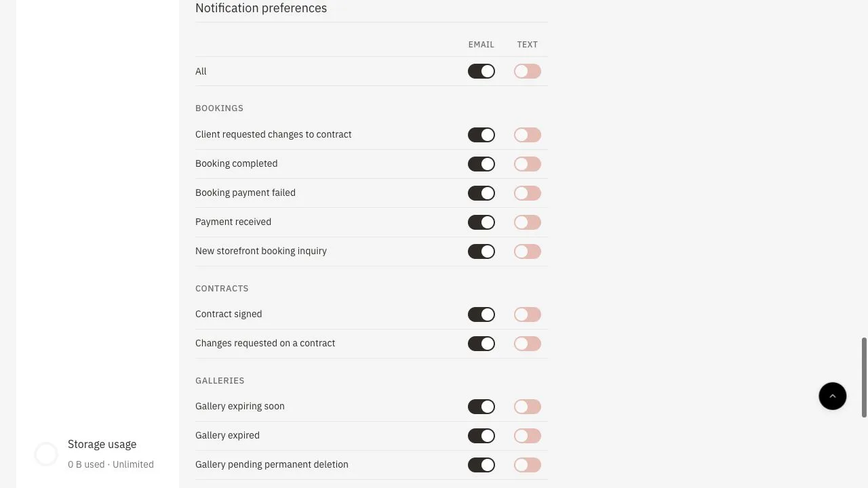868x488 pixels.
Task: Click the scroll-to-top arrow button
Action: click(x=832, y=396)
